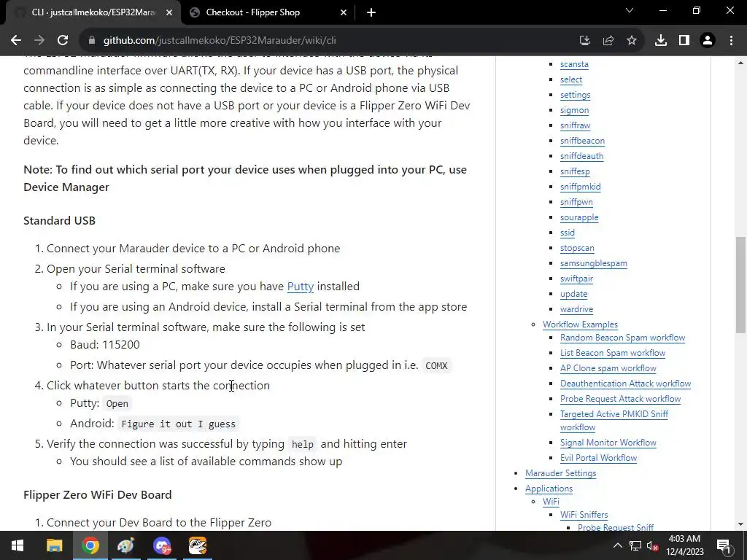Open Signal Monitor Workflow link
Screen dimensions: 747x560
[x=608, y=443]
